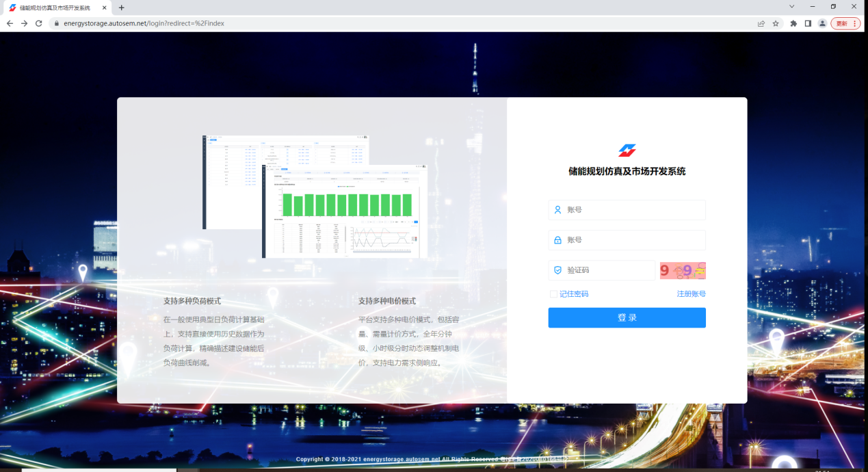Open the Chrome extensions puzzle icon

point(793,23)
